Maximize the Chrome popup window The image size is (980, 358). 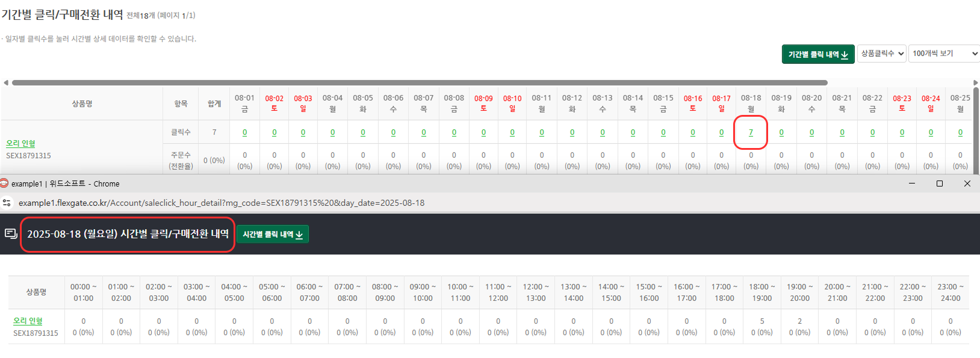pos(940,184)
